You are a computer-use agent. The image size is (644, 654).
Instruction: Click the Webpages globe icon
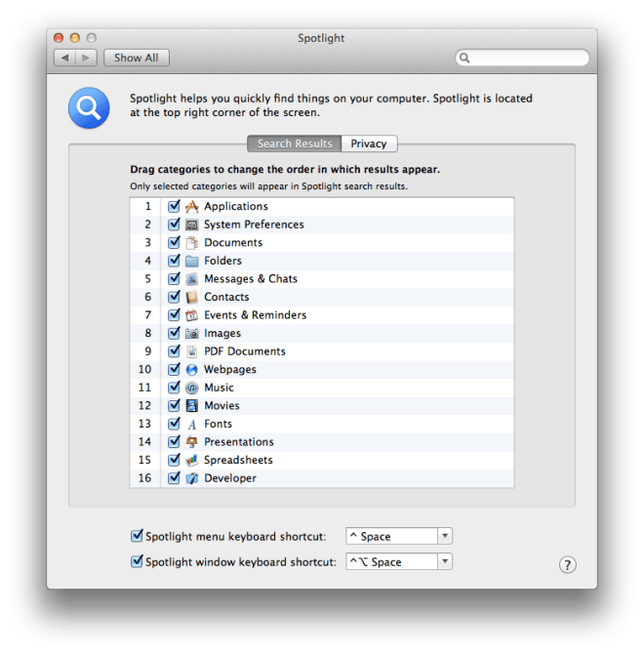click(192, 370)
